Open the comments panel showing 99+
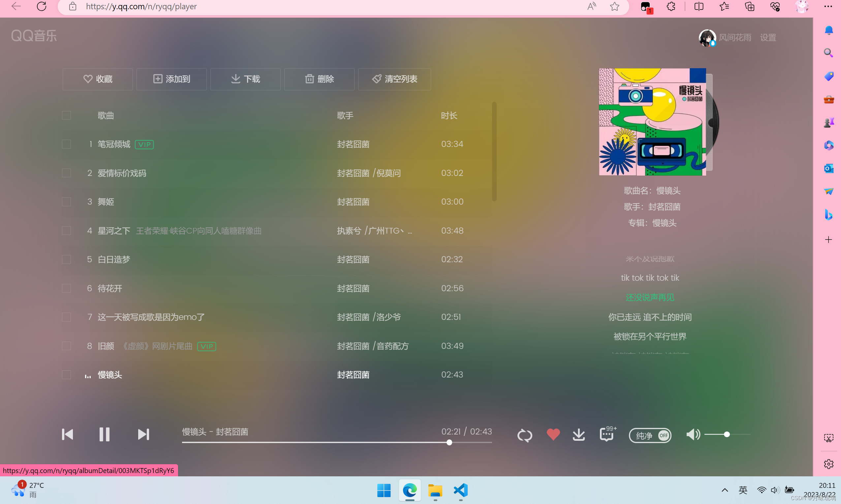Screen dimensions: 841x504 tap(607, 435)
